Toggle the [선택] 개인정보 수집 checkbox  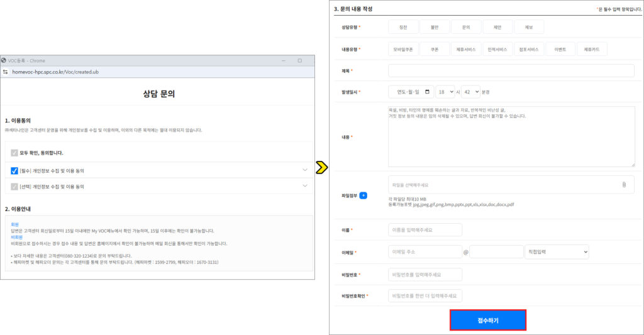pos(14,187)
